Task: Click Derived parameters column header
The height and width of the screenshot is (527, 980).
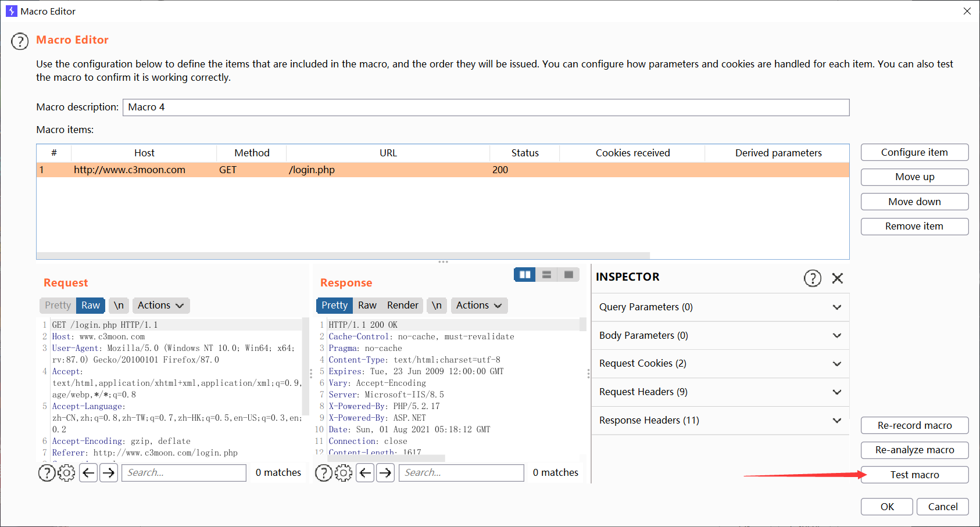Action: pos(778,153)
